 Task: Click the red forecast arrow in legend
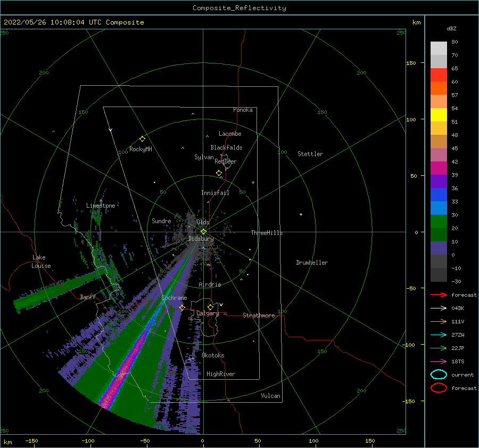(439, 295)
